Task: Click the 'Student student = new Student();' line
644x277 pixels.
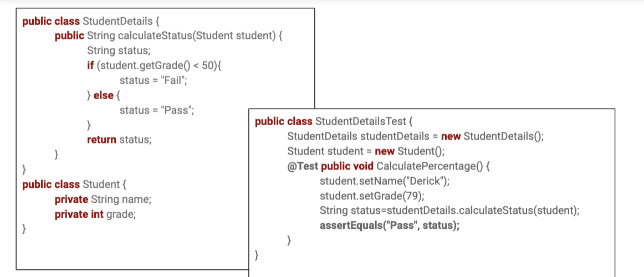Action: [x=366, y=151]
